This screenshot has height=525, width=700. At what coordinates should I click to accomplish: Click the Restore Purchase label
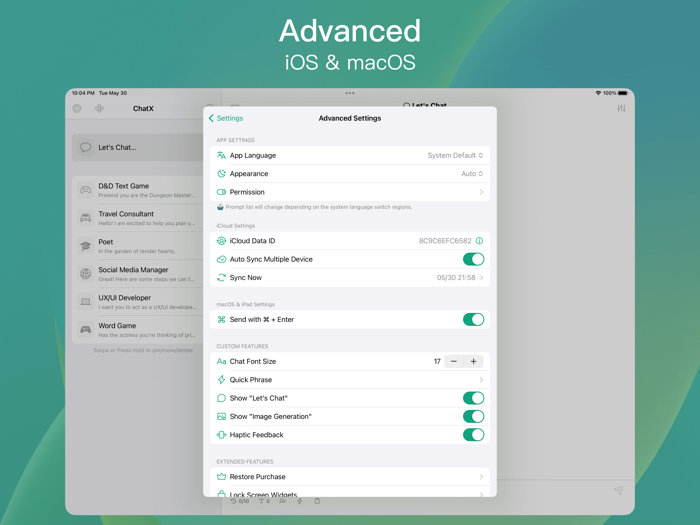pos(258,477)
